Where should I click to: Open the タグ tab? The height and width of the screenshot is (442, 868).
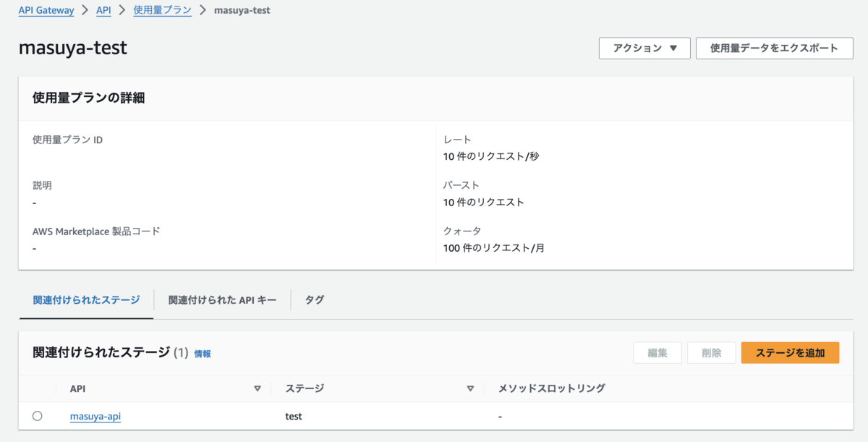pyautogui.click(x=314, y=299)
